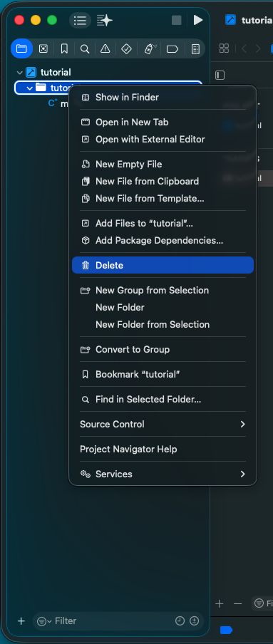Toggle the source-control status filter icon
Image resolution: width=273 pixels, height=644 pixels.
pos(195,621)
